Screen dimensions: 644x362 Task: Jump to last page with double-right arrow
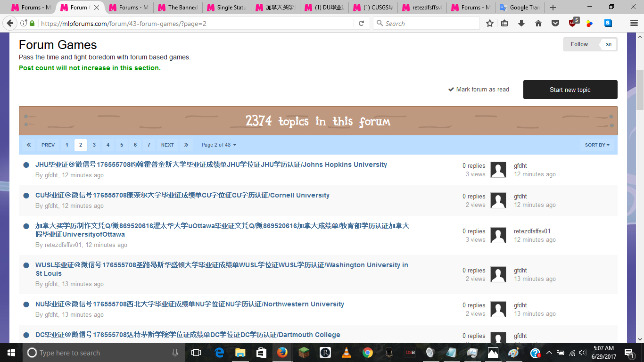tap(186, 145)
